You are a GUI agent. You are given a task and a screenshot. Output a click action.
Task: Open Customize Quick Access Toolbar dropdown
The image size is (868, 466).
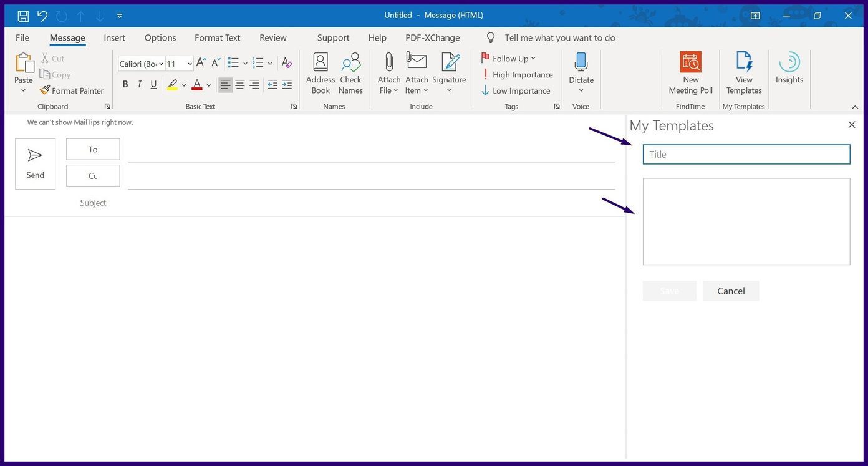[x=120, y=16]
